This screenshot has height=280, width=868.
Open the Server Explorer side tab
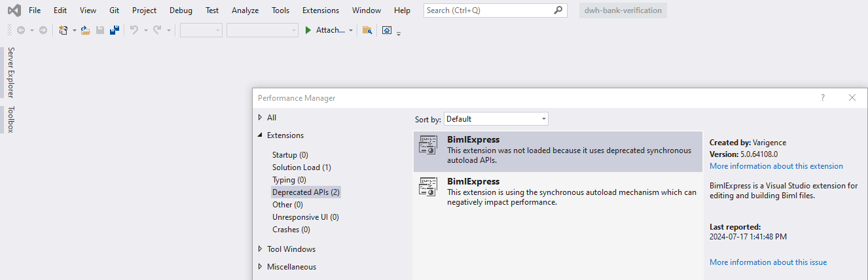[x=10, y=72]
